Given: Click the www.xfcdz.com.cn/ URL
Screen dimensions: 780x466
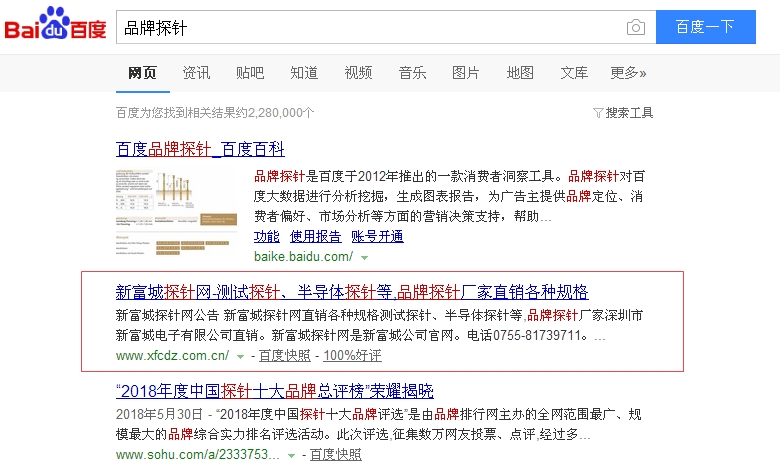Looking at the screenshot, I should click(x=172, y=356).
